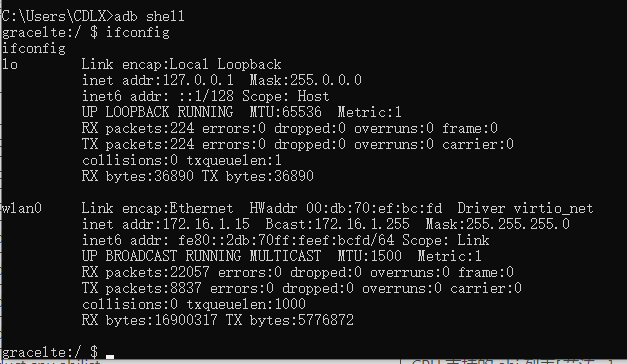
Task: Click the MTU:1500 value
Action: [369, 256]
